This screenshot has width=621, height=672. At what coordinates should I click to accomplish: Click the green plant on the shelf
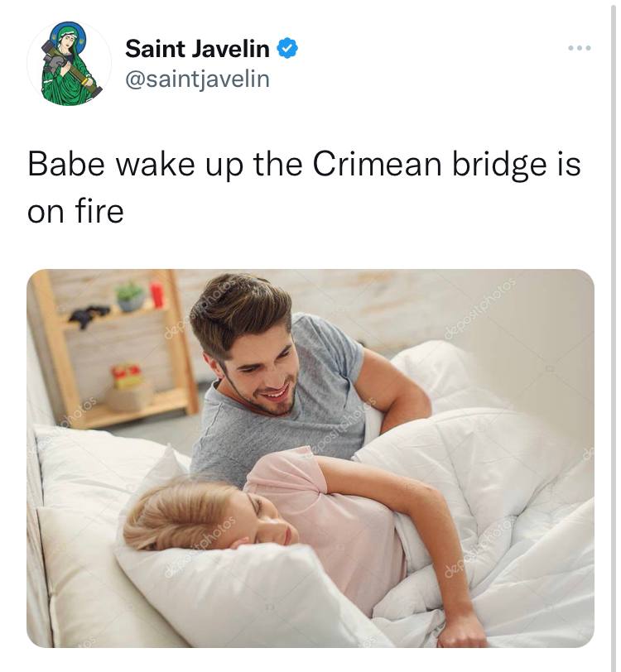click(x=130, y=295)
